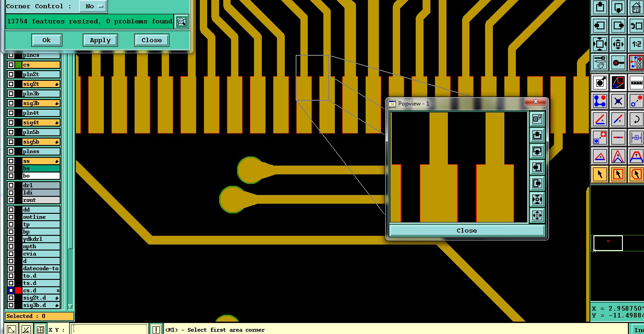This screenshot has height=334, width=644.
Task: Select the connected blue nodes tool
Action: [600, 101]
